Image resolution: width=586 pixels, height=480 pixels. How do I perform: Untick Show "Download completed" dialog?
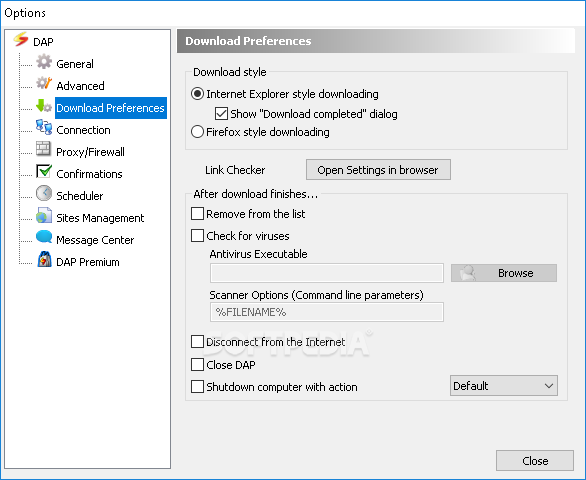(221, 114)
